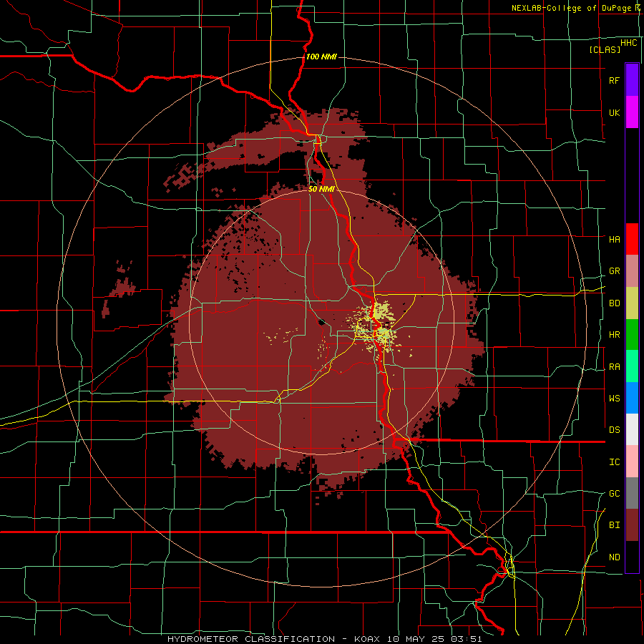644x644 pixels.
Task: Click the 50 NMI range ring label
Action: pos(321,189)
